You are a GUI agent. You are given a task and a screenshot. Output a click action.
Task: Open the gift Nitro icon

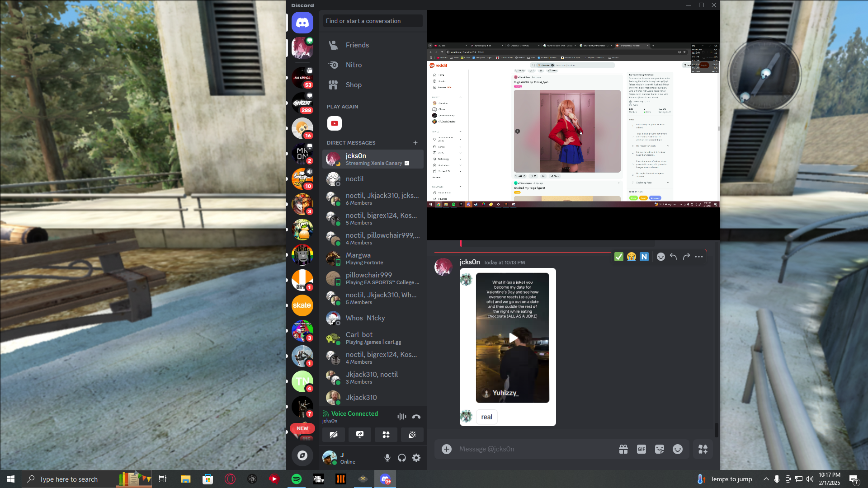[x=623, y=449]
